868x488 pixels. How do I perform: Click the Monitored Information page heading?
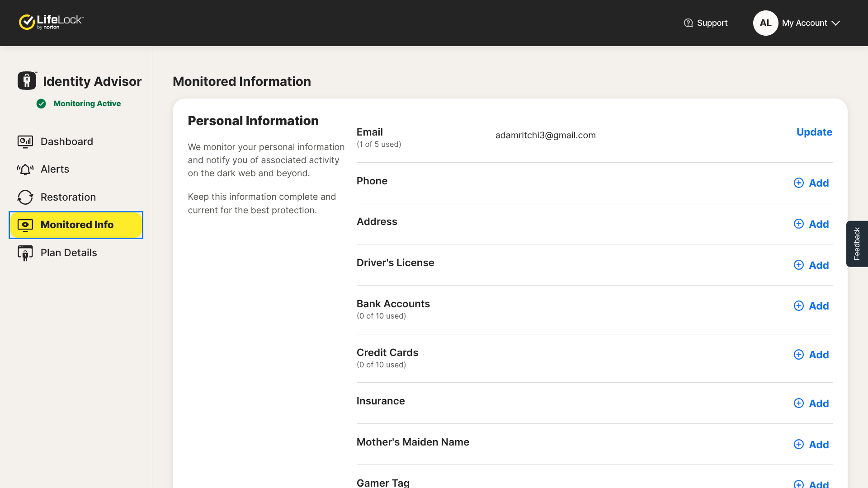pyautogui.click(x=242, y=82)
